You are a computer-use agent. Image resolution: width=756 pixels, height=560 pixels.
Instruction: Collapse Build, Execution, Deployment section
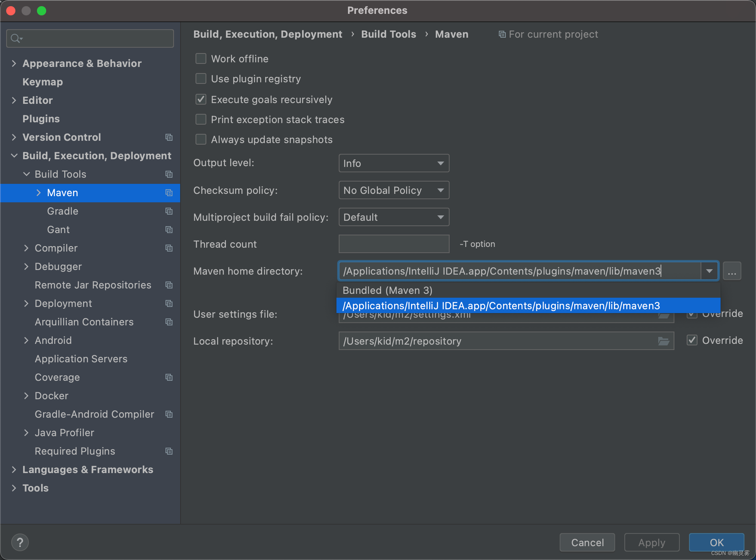14,156
